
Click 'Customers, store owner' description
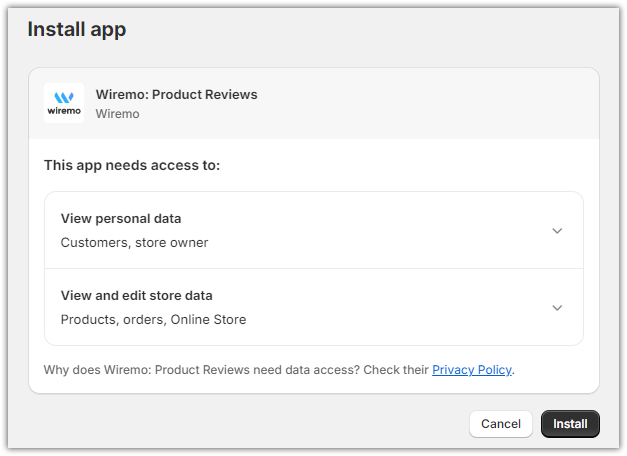[x=134, y=242]
